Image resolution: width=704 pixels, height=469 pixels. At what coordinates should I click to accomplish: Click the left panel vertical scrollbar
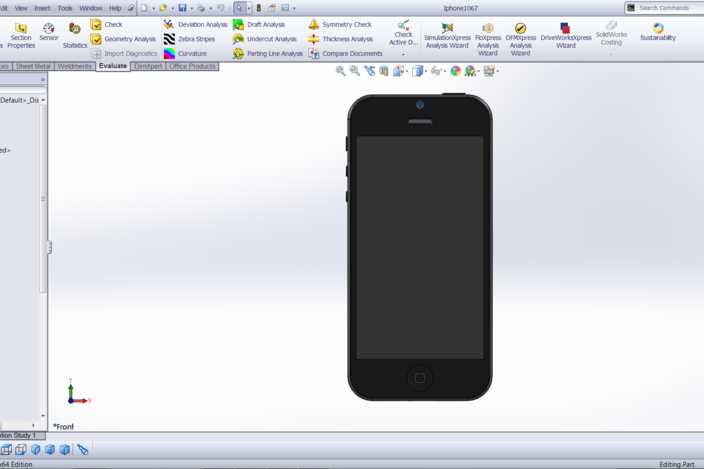coord(43,200)
